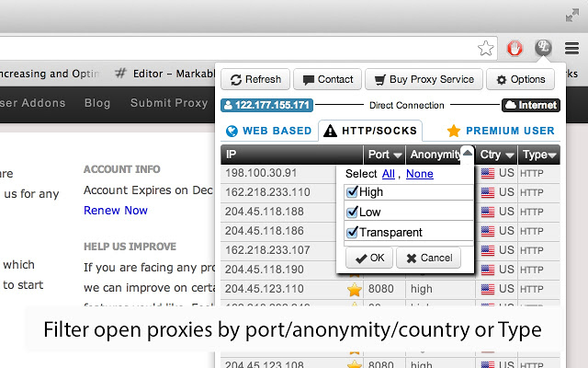Select proxy 162.218.233.110

pos(267,192)
